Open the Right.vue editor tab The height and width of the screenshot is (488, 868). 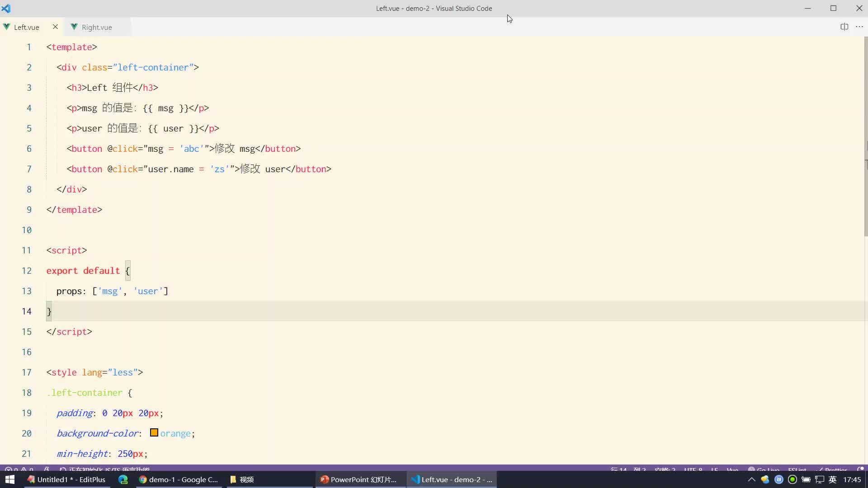[x=97, y=27]
